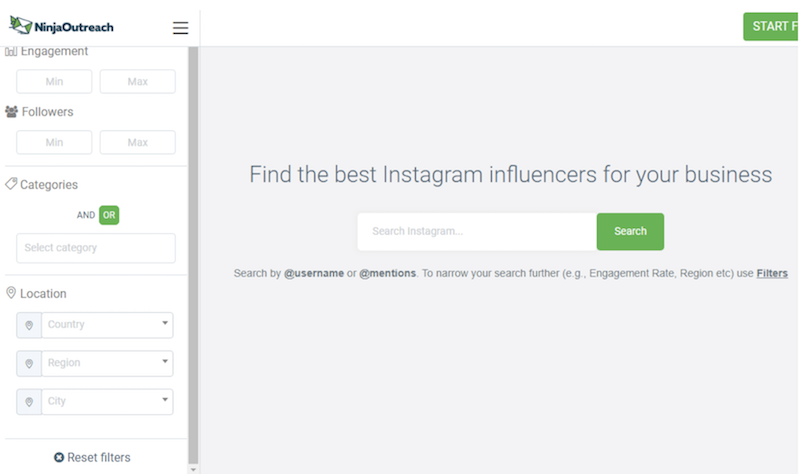Expand the Country dropdown
This screenshot has width=800, height=474.
[107, 325]
